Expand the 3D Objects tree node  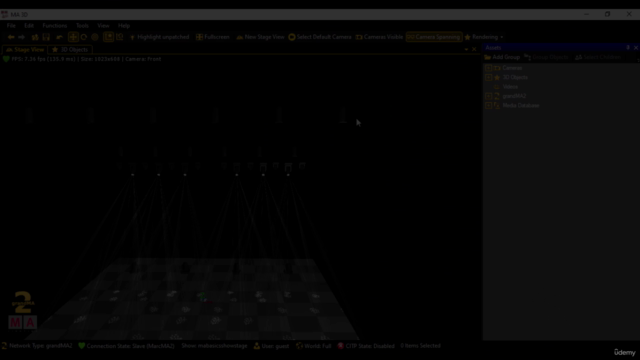[x=488, y=78]
